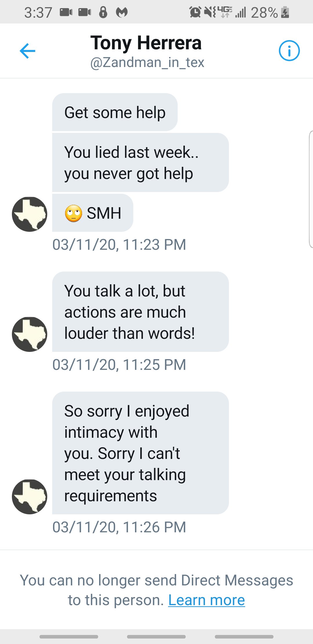Tap the first video camera status icon
Image resolution: width=313 pixels, height=644 pixels.
coord(66,12)
